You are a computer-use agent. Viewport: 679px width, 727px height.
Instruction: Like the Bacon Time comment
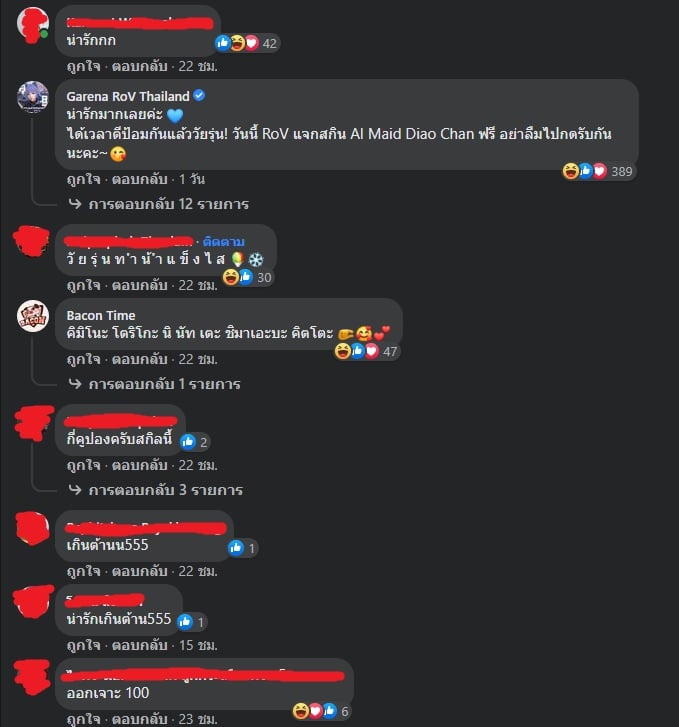(x=83, y=359)
